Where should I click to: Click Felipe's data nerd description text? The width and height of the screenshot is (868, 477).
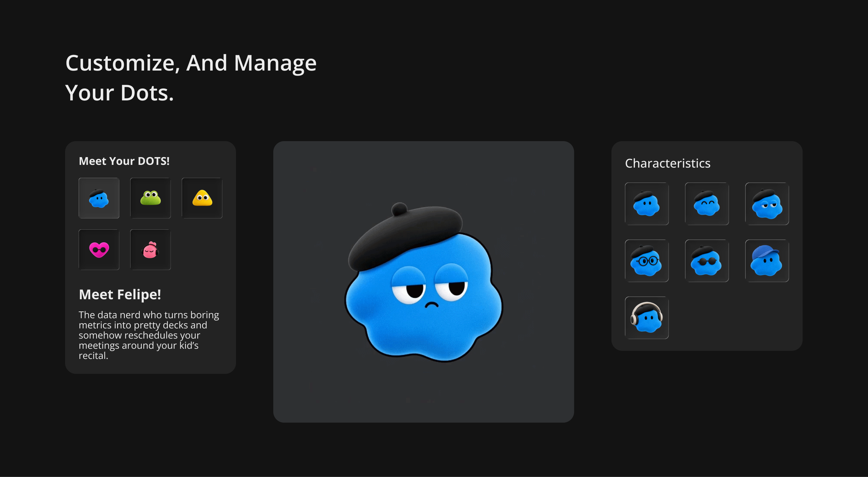[x=149, y=335]
